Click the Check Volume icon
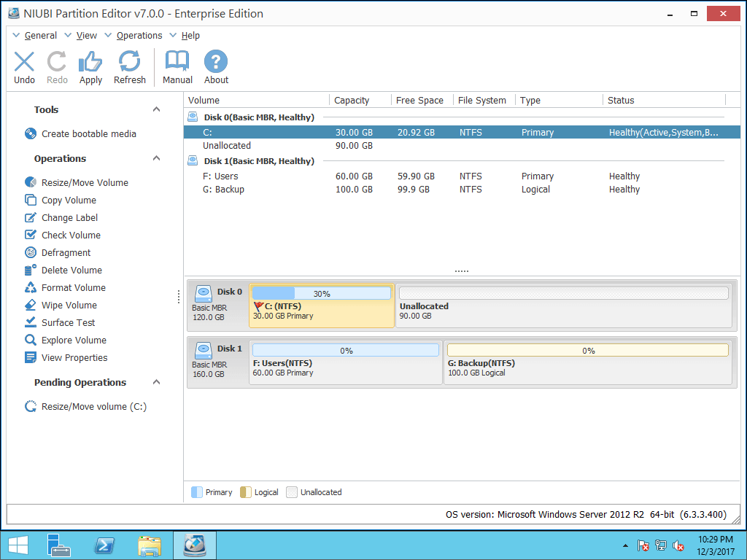Image resolution: width=747 pixels, height=560 pixels. (x=31, y=235)
